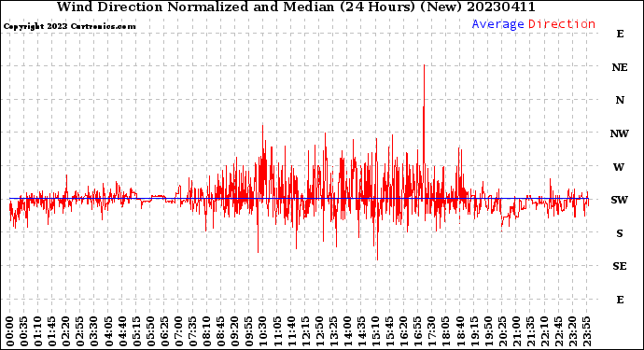Click the bottom E axis label
The height and width of the screenshot is (350, 644).
coord(620,300)
